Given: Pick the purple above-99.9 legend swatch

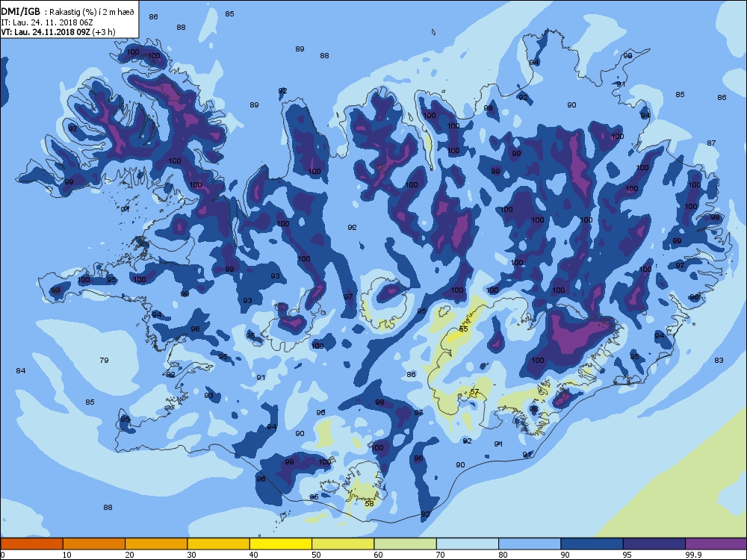Looking at the screenshot, I should pos(716,544).
